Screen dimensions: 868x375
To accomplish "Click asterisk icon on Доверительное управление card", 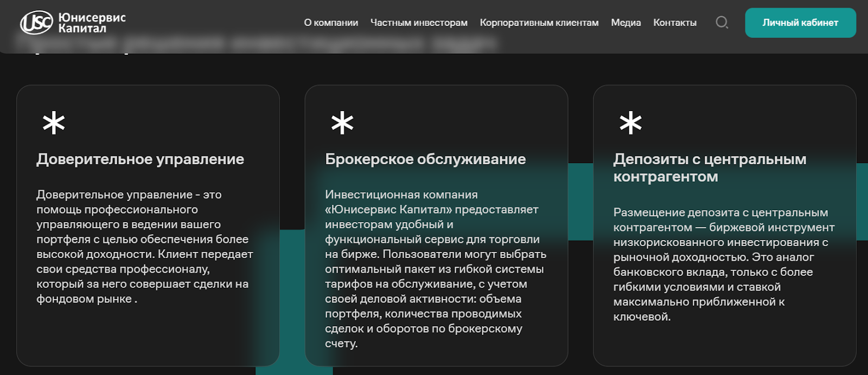I will [x=54, y=123].
